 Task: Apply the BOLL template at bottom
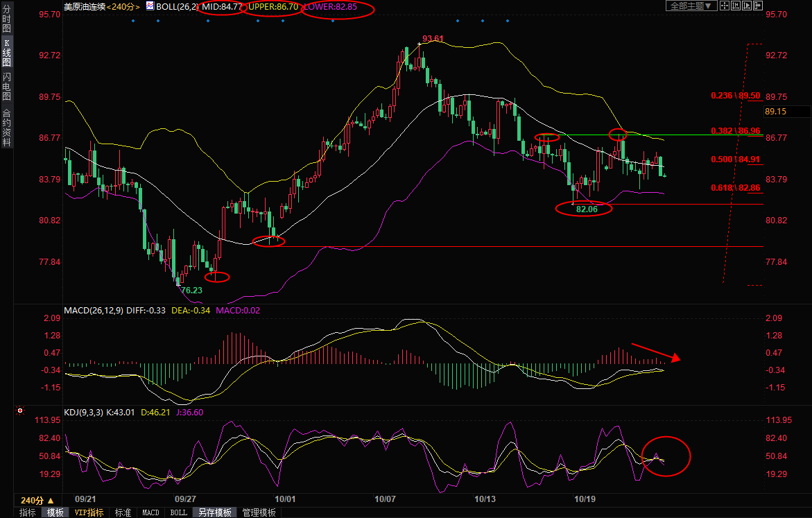coord(178,512)
